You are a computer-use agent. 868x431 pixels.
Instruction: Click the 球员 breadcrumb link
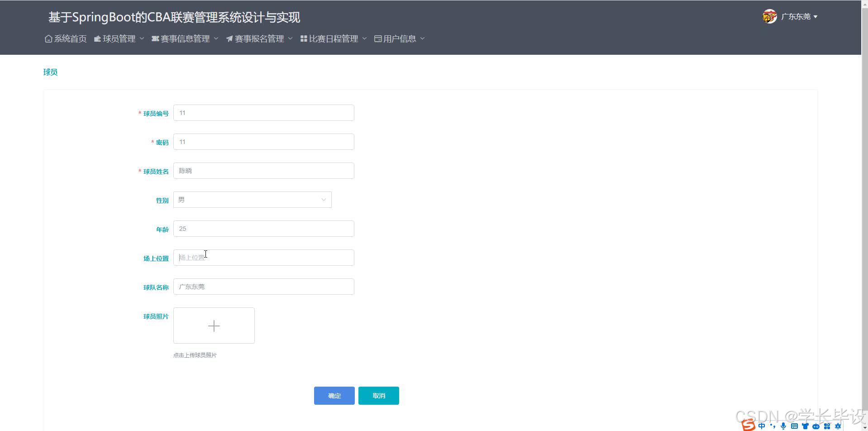click(x=50, y=72)
